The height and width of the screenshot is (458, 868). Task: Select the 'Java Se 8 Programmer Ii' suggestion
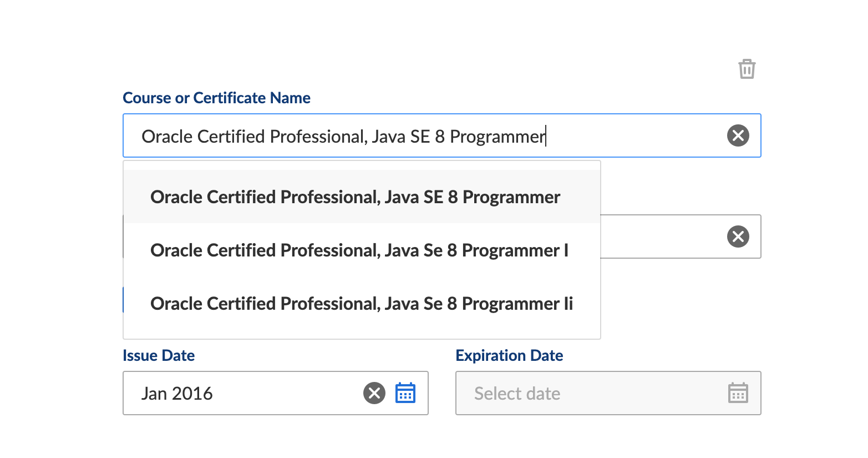[362, 304]
